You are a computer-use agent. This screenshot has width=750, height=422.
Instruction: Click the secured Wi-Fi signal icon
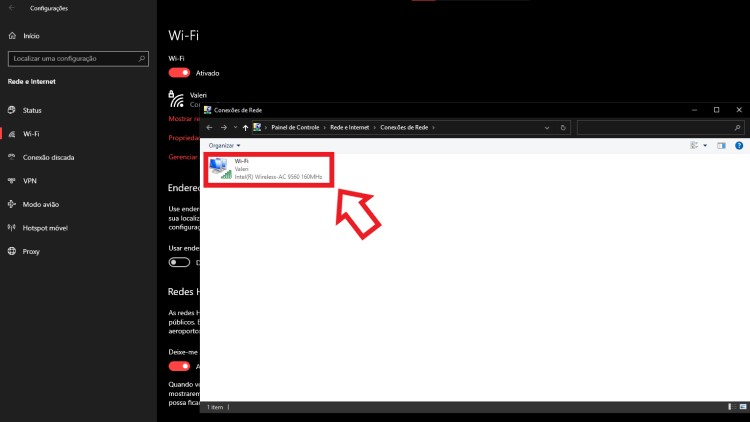tap(176, 99)
